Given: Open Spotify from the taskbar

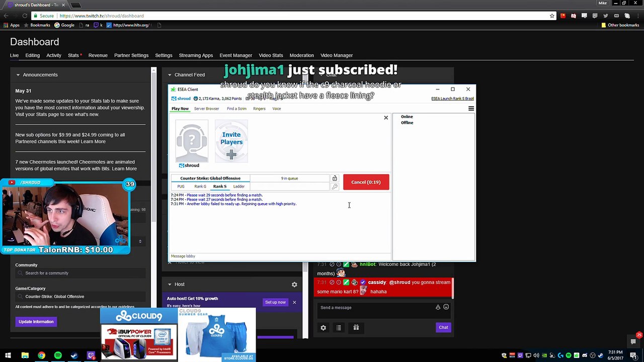Looking at the screenshot, I should pyautogui.click(x=58, y=355).
